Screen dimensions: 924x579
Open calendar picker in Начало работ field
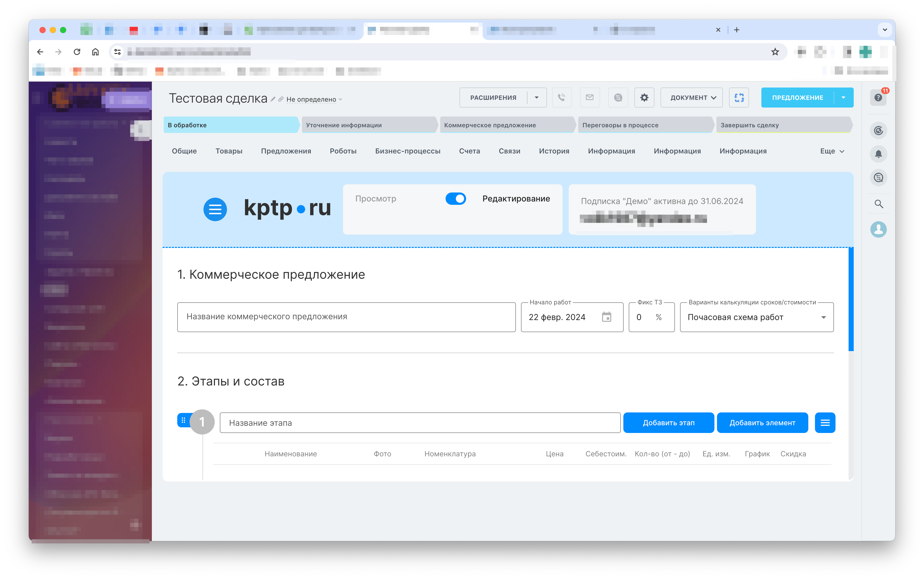pyautogui.click(x=606, y=317)
